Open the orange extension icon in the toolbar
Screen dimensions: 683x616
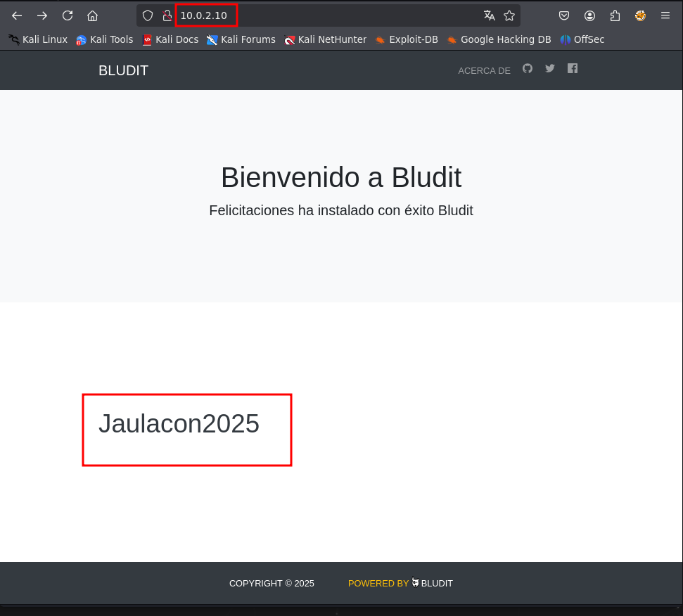(640, 15)
